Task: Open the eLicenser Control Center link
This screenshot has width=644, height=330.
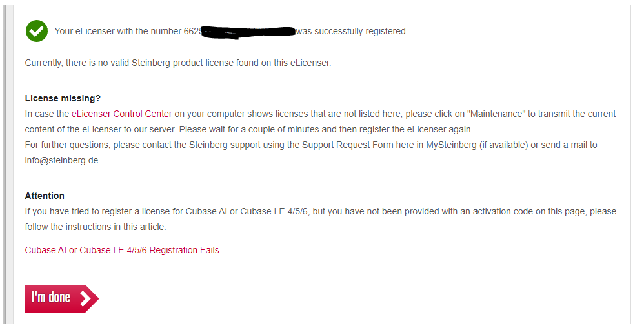Action: (121, 114)
